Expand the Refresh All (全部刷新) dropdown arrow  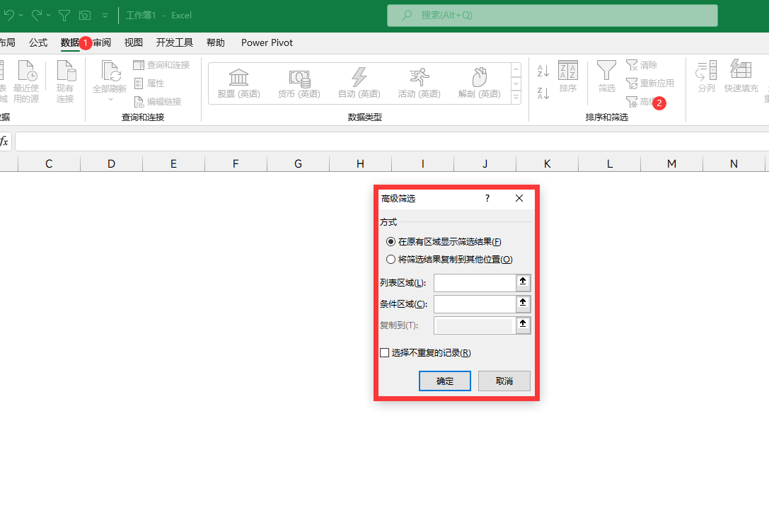110,100
